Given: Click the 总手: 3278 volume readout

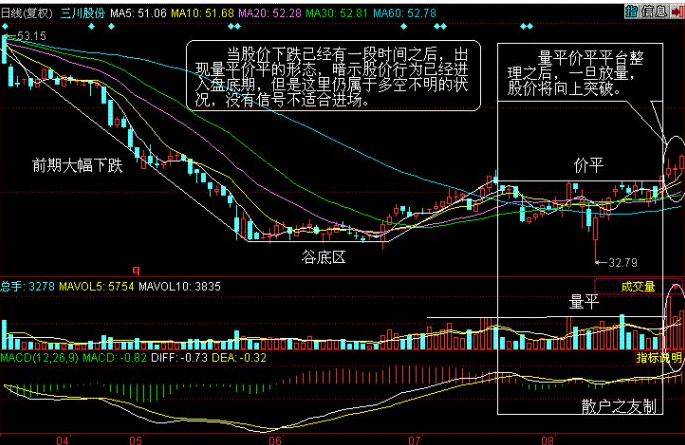Looking at the screenshot, I should [x=28, y=286].
